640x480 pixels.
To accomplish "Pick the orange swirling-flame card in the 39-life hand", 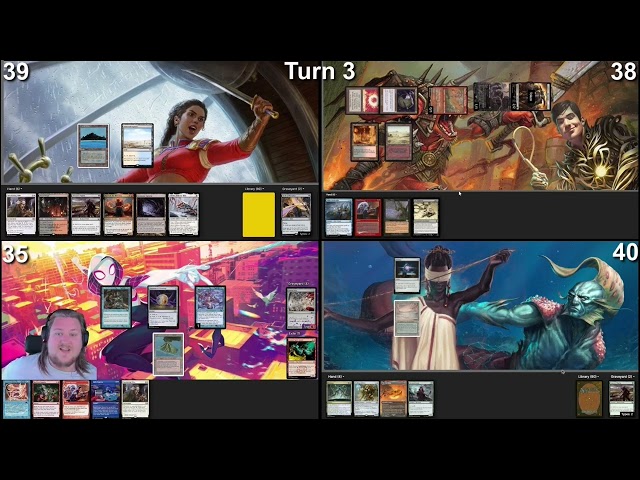I will point(118,214).
